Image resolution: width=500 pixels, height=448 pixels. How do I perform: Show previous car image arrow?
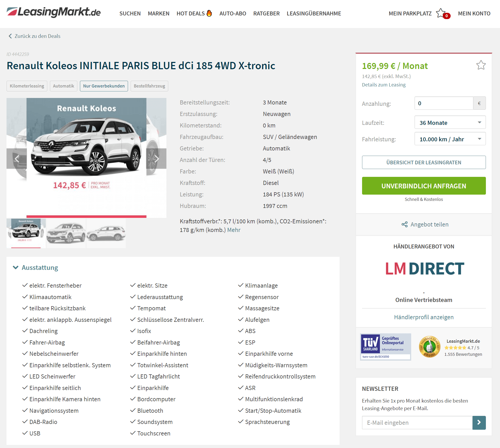click(x=17, y=159)
